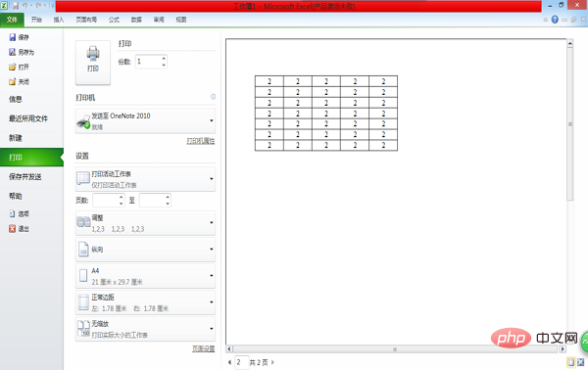
Task: Click the Exit icon with red X
Action: point(13,228)
